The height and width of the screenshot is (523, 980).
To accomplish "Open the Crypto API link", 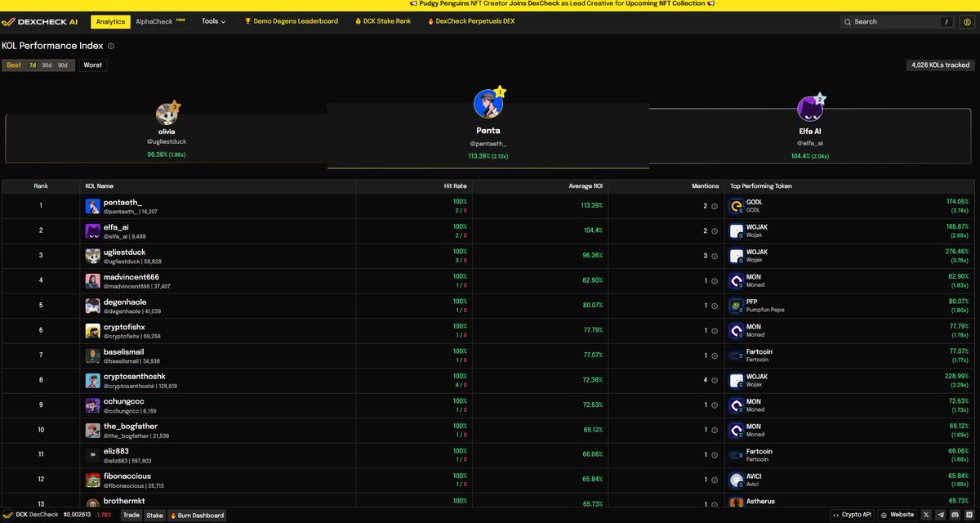I will [852, 515].
